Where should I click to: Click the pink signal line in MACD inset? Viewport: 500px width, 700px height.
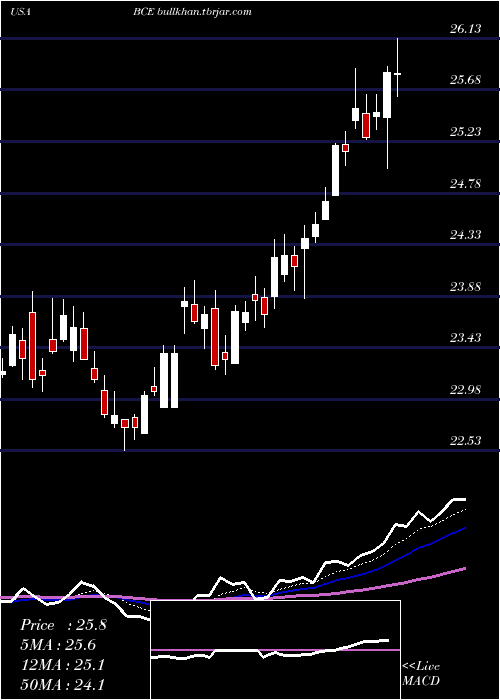tap(275, 650)
